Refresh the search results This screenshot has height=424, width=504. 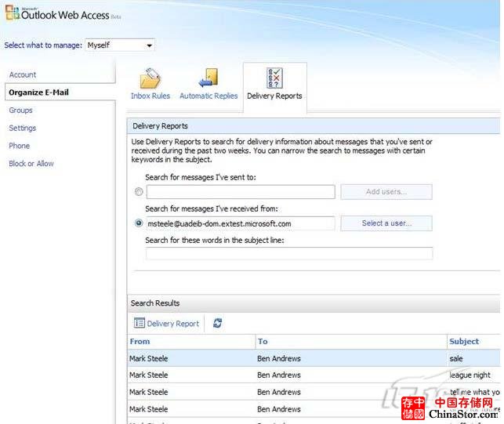[218, 323]
